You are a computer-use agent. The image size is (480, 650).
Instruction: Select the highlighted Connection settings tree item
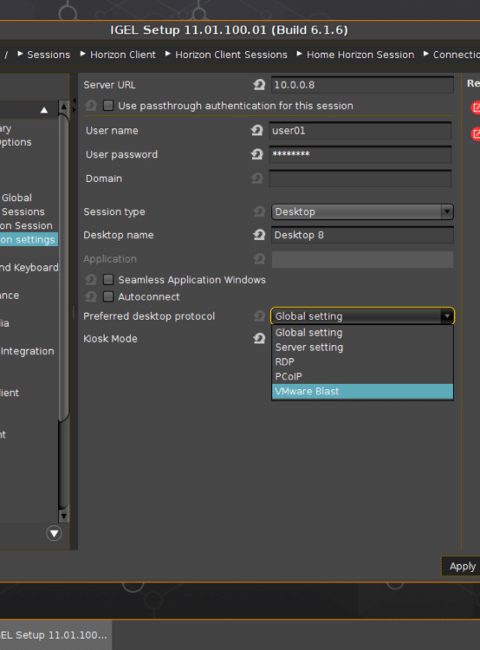[28, 240]
